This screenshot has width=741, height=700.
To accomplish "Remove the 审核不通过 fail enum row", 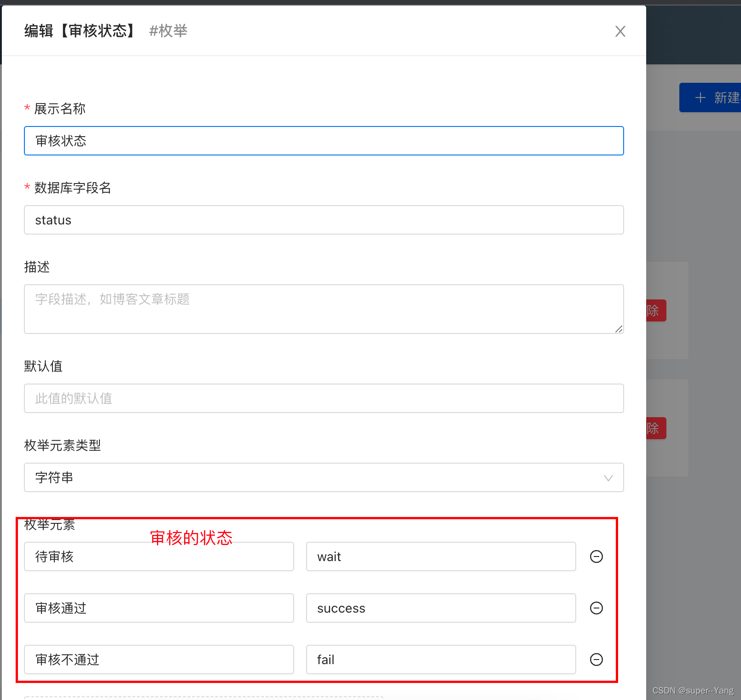I will [596, 660].
